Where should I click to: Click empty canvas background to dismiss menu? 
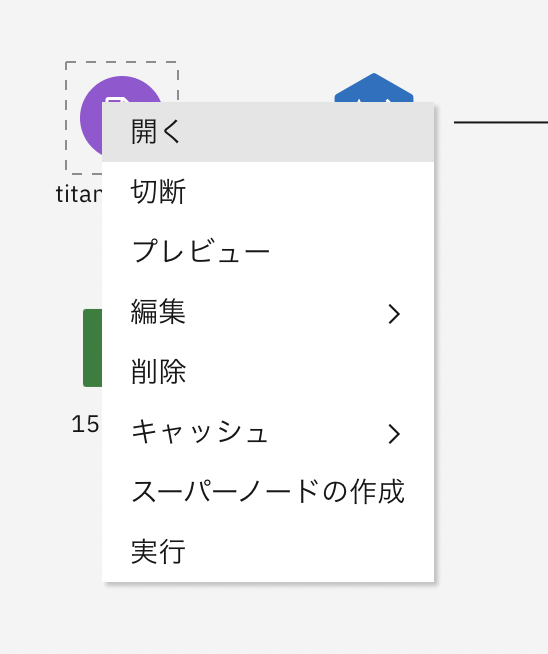point(492,375)
